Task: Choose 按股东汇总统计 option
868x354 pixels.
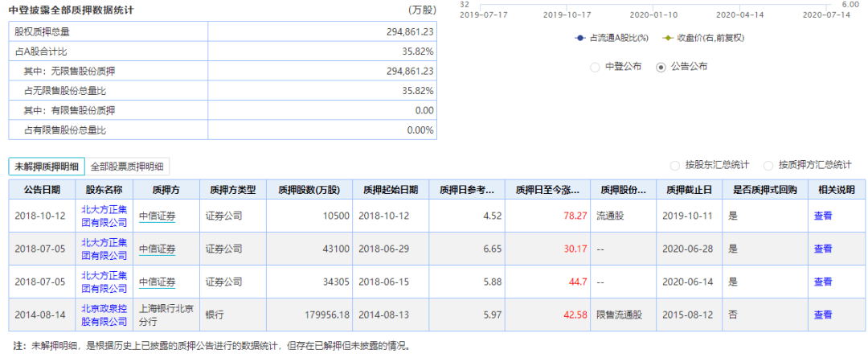Action: point(676,165)
